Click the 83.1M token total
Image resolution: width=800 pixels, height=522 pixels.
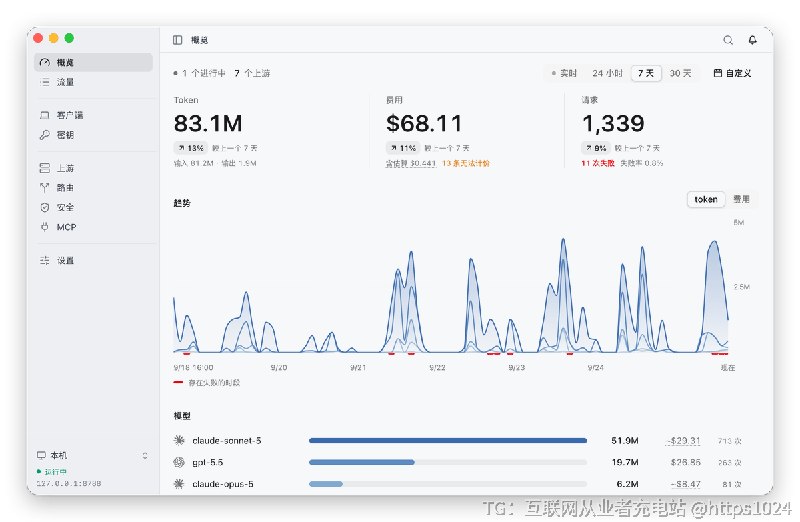pos(208,123)
